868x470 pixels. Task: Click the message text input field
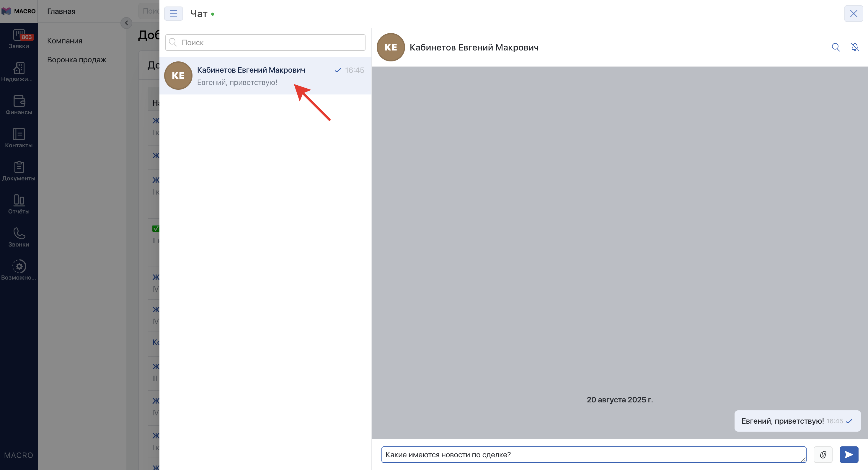(x=593, y=455)
